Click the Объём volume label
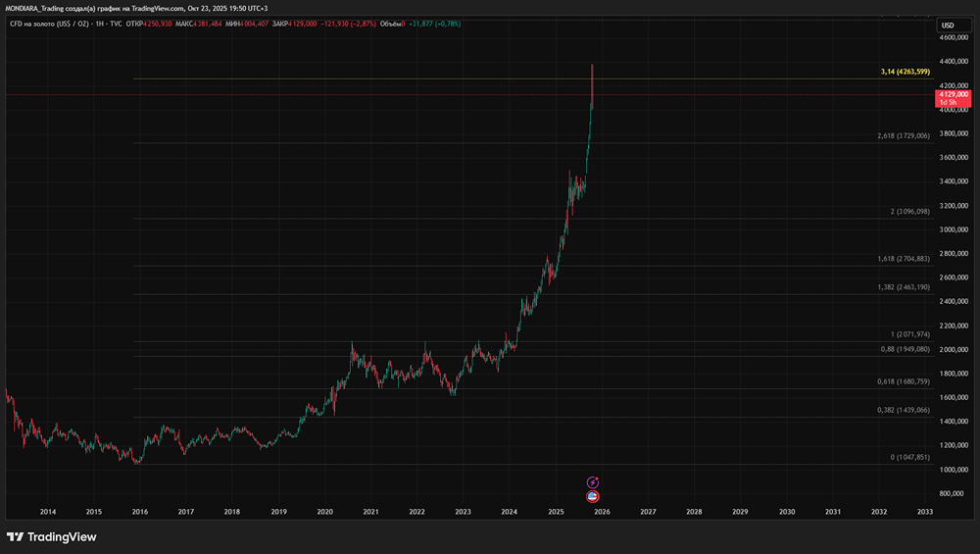 click(x=391, y=24)
